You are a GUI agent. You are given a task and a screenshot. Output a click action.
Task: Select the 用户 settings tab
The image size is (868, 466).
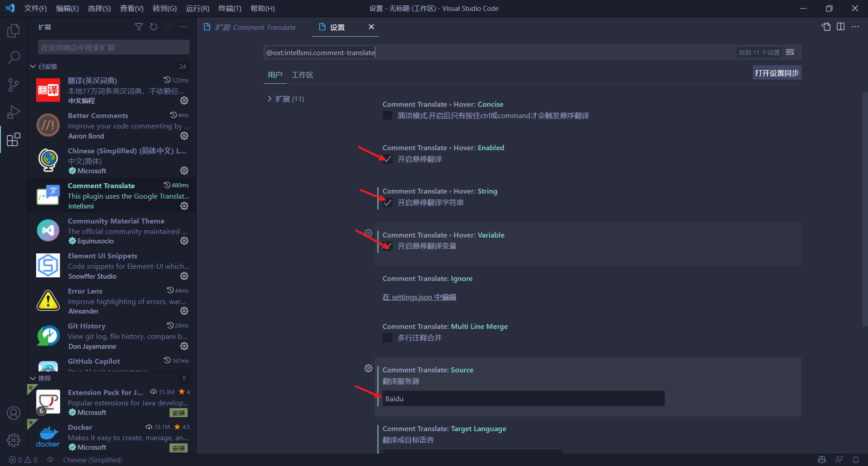point(275,75)
